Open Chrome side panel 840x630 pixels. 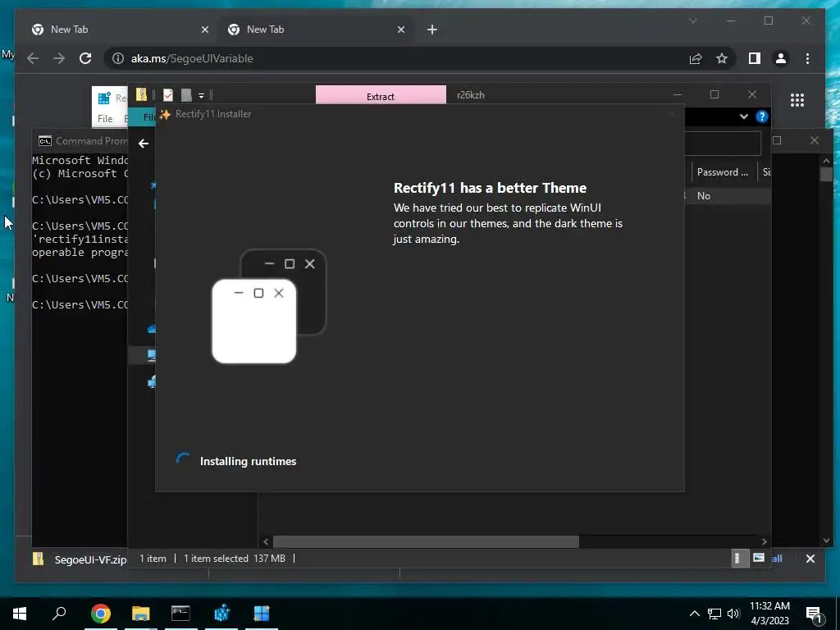click(x=755, y=58)
